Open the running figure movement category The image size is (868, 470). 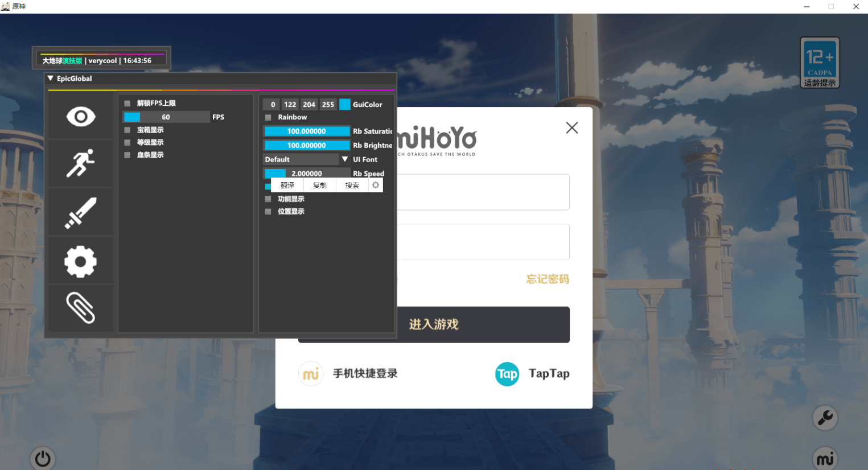(81, 163)
